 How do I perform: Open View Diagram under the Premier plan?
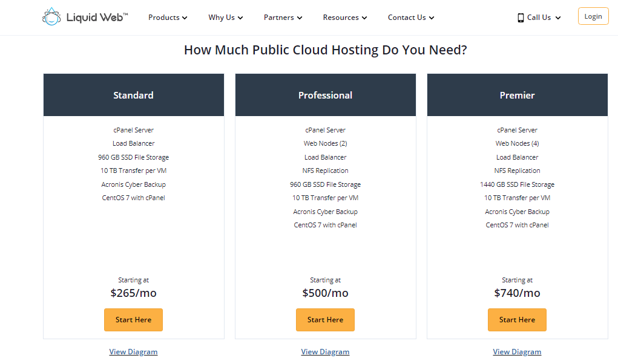pyautogui.click(x=517, y=352)
